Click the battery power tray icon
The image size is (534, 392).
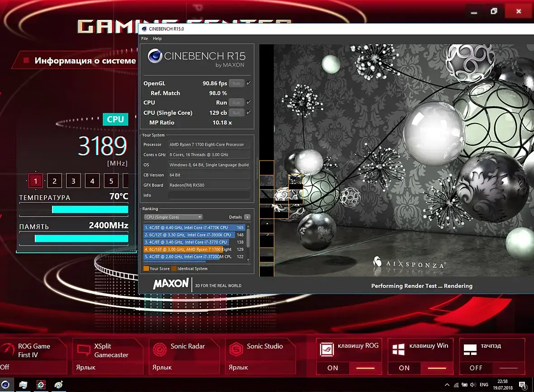[x=464, y=385]
